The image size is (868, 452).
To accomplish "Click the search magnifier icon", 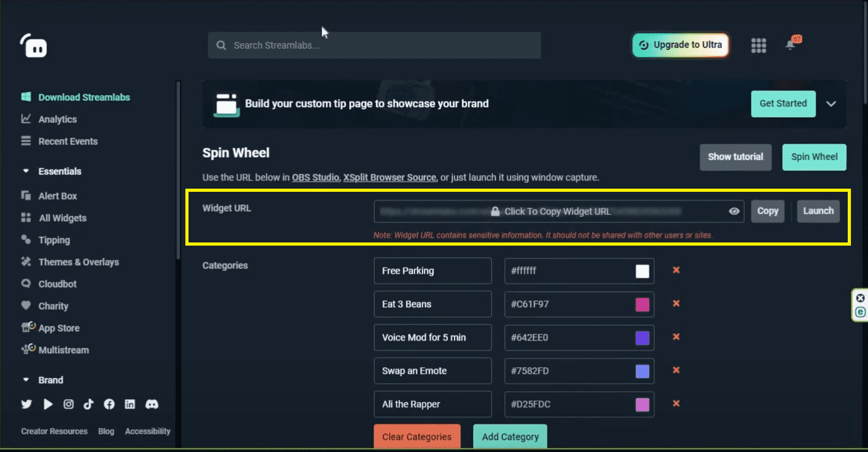I will coord(221,46).
